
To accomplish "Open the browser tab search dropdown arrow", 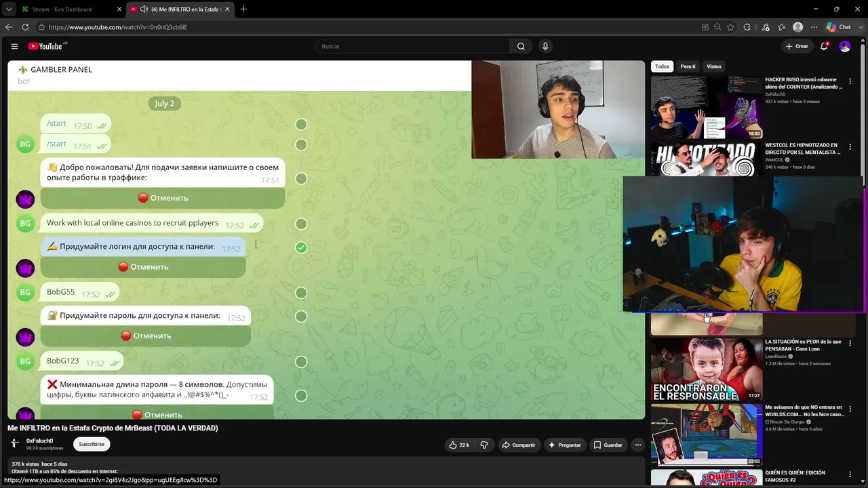I will (x=9, y=9).
